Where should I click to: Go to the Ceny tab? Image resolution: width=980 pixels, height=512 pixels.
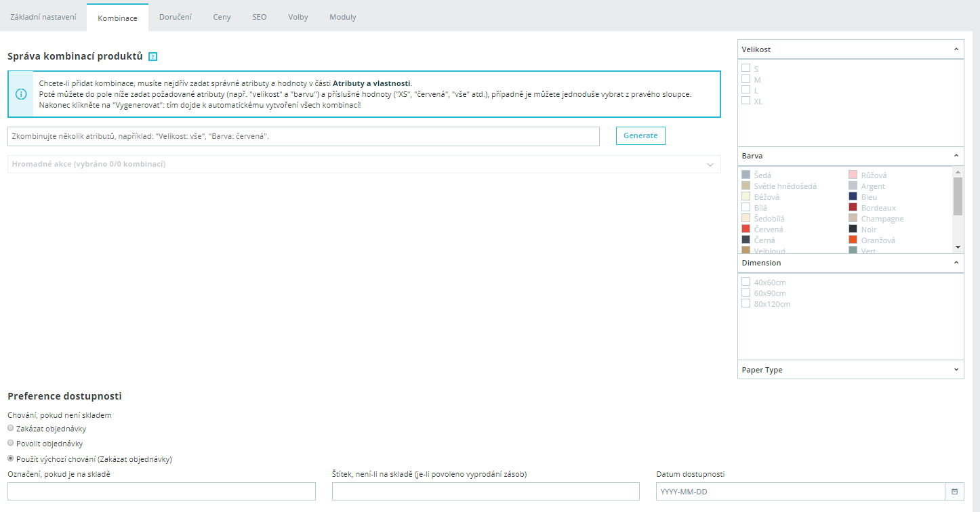pos(222,17)
